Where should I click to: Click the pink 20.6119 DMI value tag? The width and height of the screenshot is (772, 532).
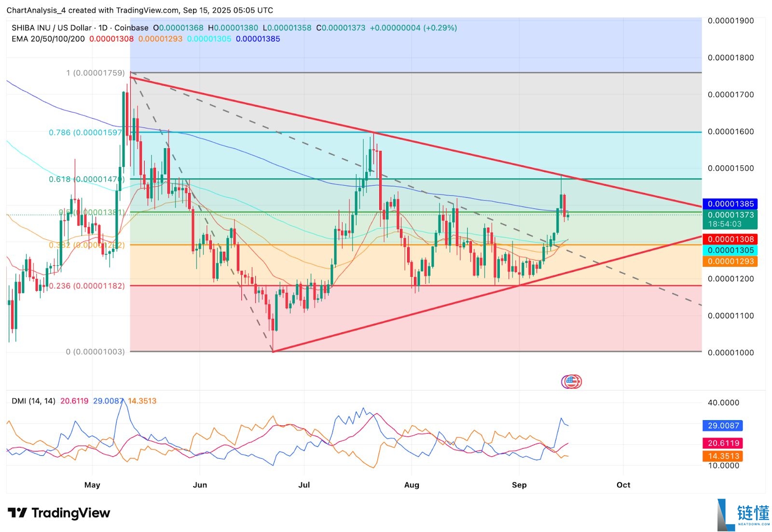tap(723, 443)
